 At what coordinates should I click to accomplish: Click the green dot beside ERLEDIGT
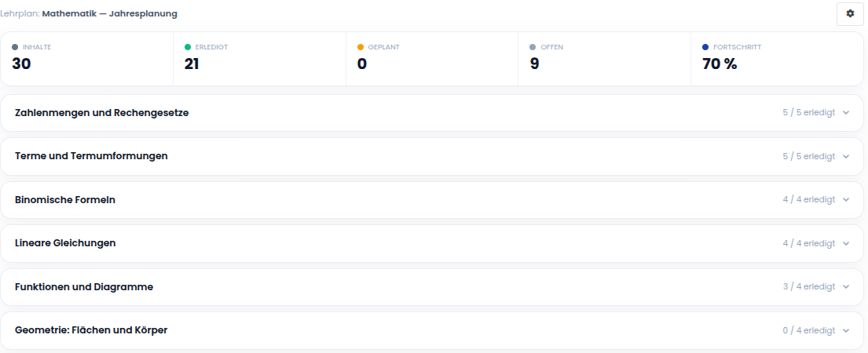tap(188, 47)
